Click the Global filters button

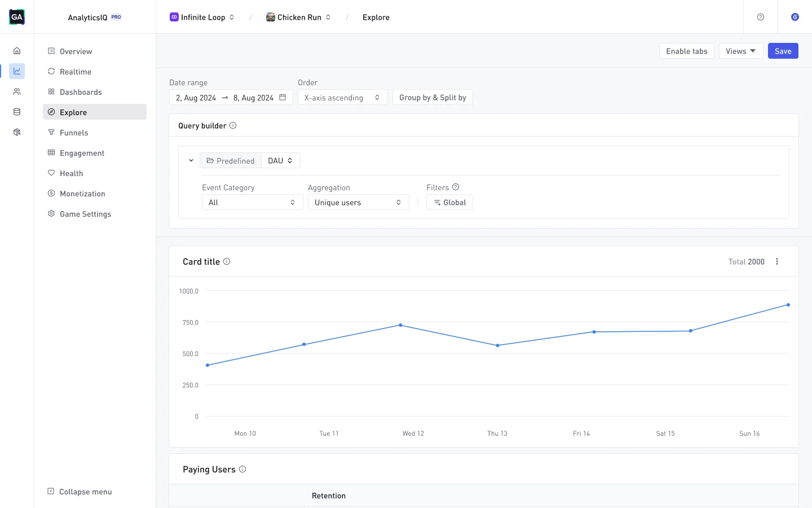[x=449, y=202]
